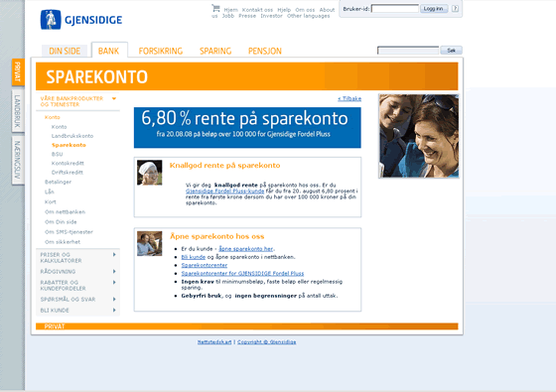Click the Knallgod rente heading
556x392 pixels.
click(x=224, y=166)
